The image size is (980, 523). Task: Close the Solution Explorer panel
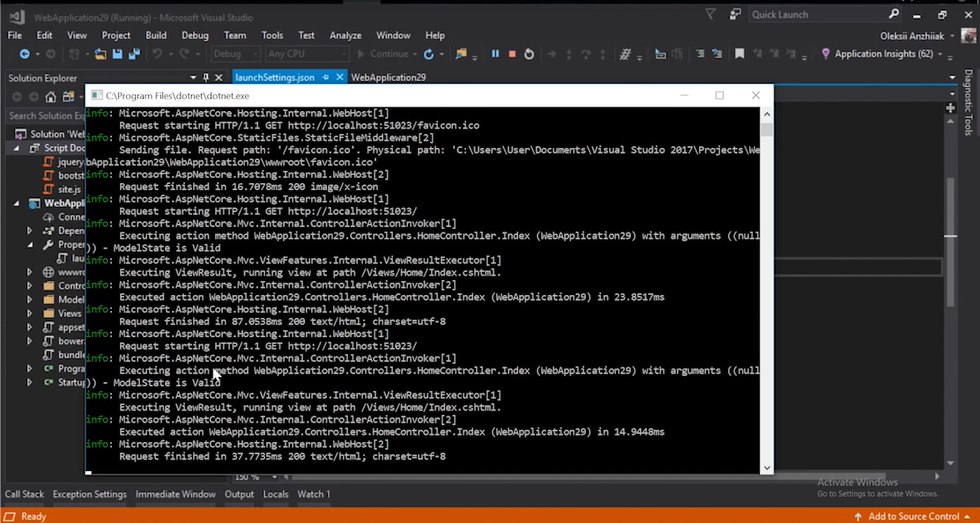pyautogui.click(x=219, y=77)
